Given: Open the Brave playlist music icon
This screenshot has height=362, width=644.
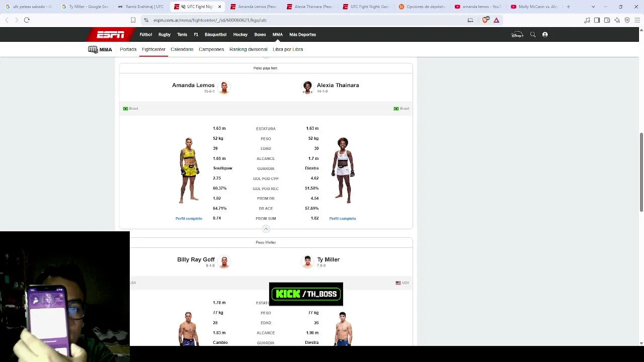Looking at the screenshot, I should coord(587,20).
